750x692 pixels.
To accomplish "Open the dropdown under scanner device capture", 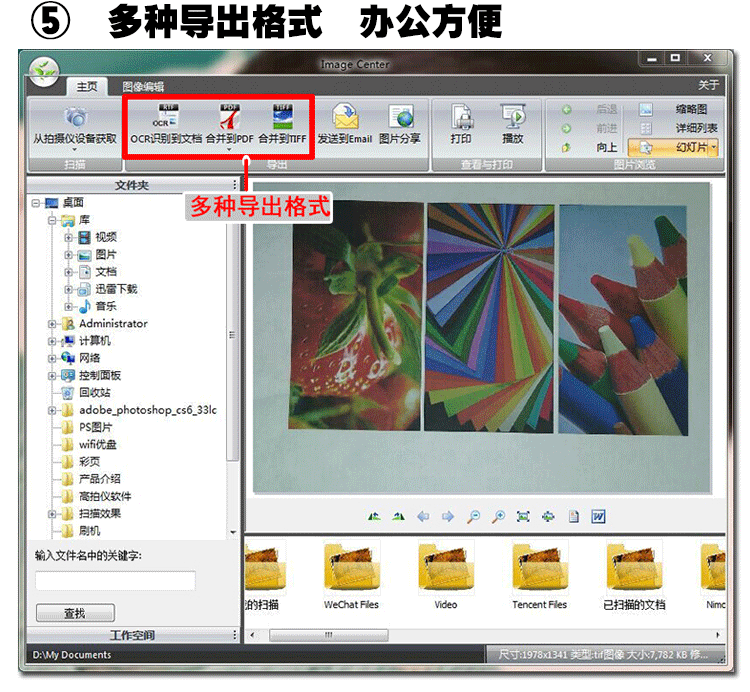I will point(75,150).
